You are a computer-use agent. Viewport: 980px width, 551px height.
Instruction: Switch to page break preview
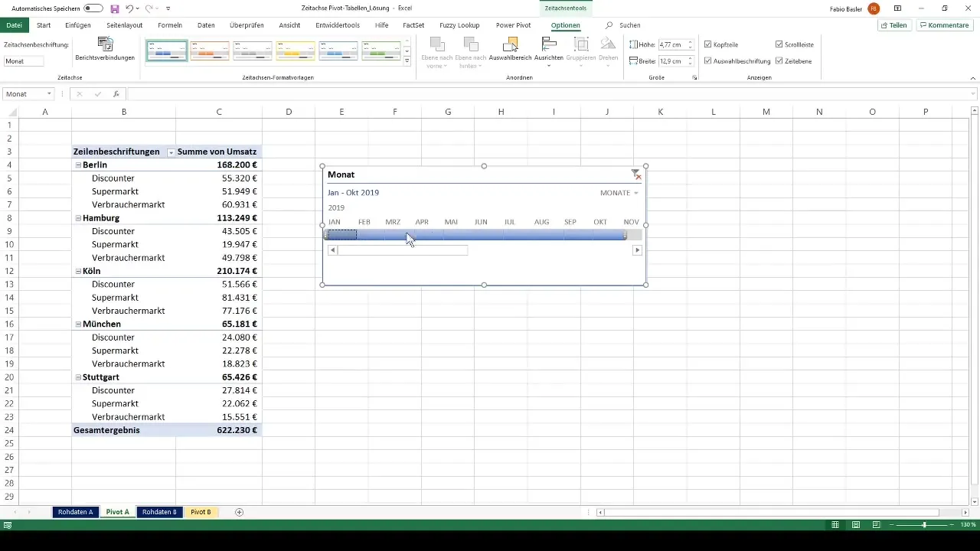(x=876, y=525)
